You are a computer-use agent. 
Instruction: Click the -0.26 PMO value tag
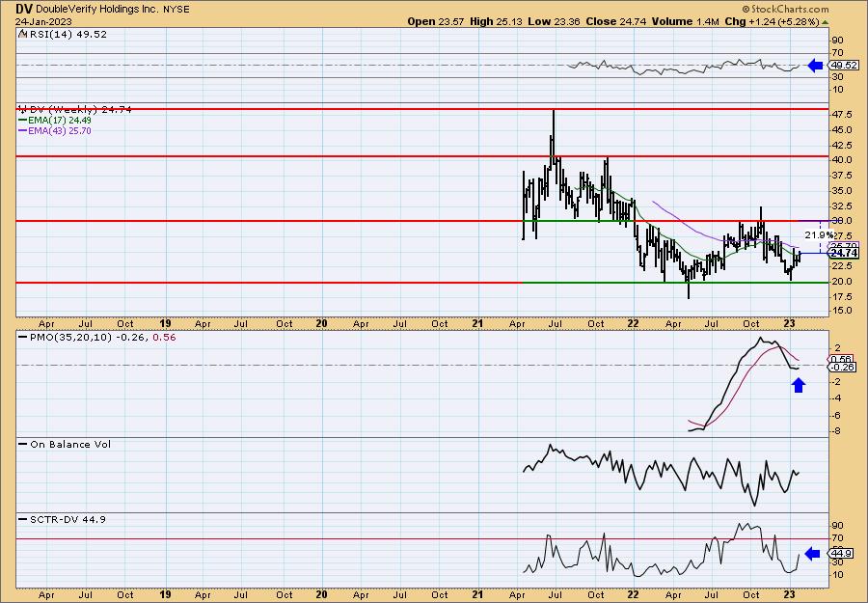pos(842,368)
